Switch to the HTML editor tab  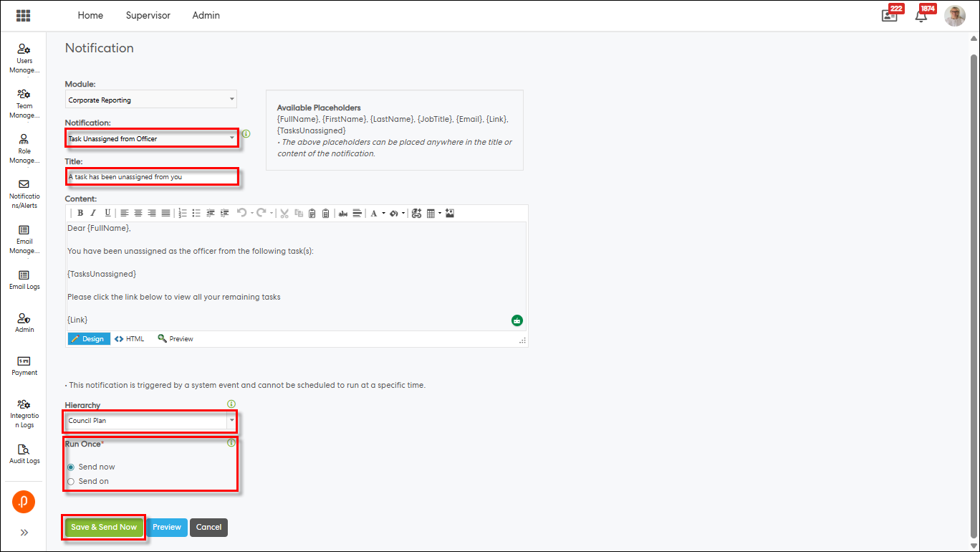[x=130, y=339]
